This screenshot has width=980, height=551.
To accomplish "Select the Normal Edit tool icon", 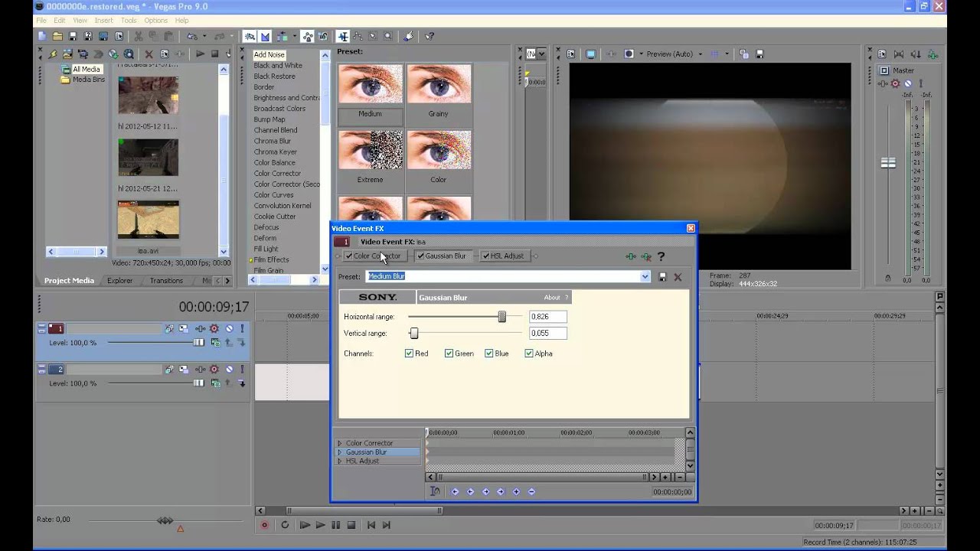I will (x=343, y=36).
